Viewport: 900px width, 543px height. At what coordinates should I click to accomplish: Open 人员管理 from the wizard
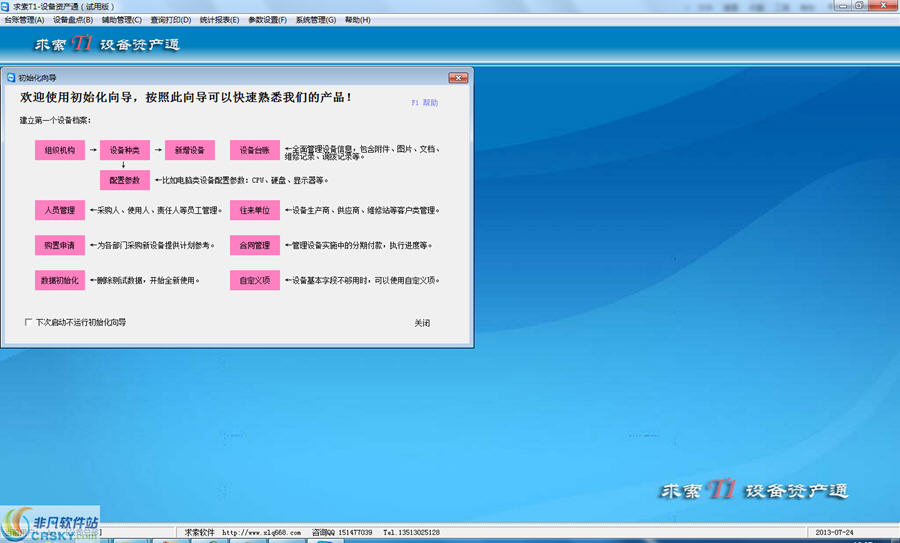pos(60,210)
